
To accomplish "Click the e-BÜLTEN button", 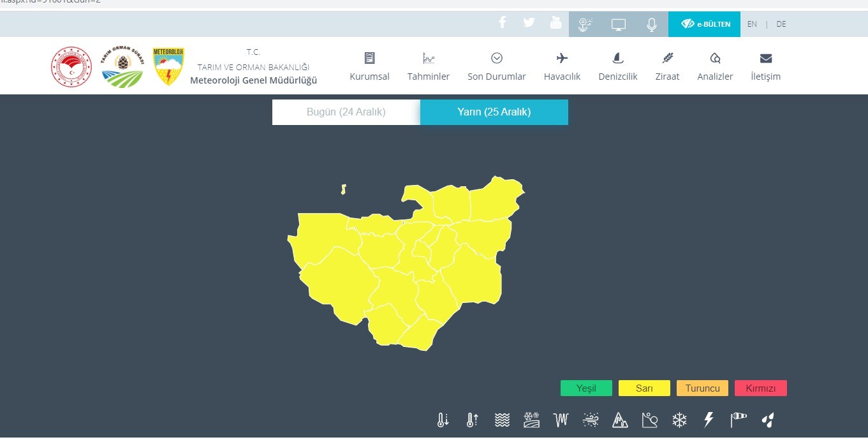I will [x=704, y=24].
